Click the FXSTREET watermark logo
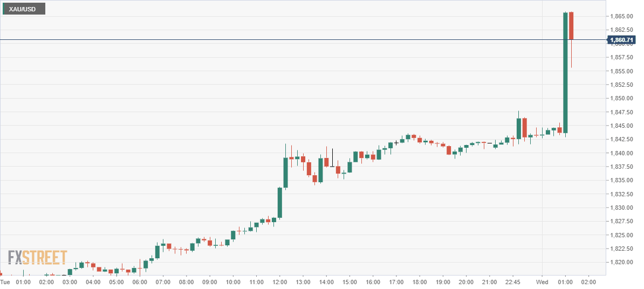Screen dimensions: 644x289 pos(38,258)
